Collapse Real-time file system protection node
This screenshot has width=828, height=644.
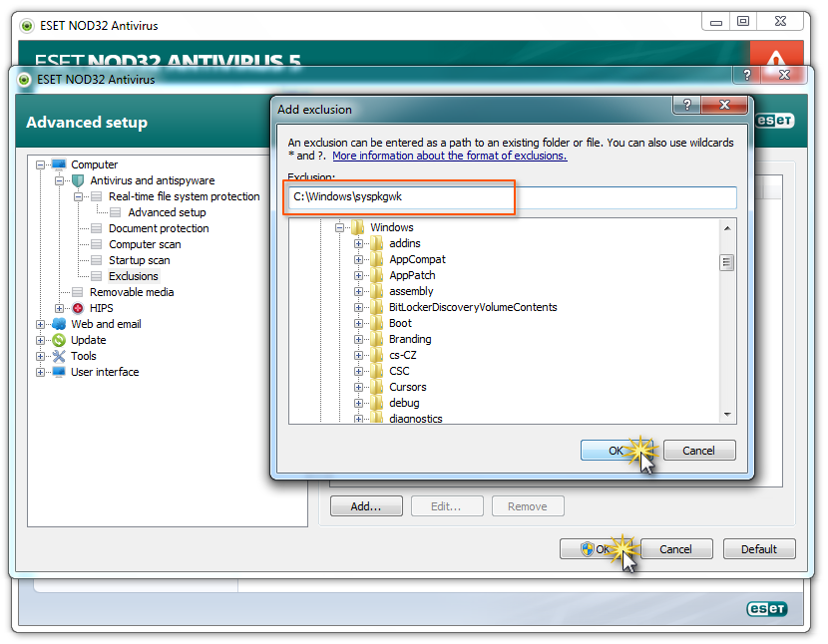pos(78,197)
